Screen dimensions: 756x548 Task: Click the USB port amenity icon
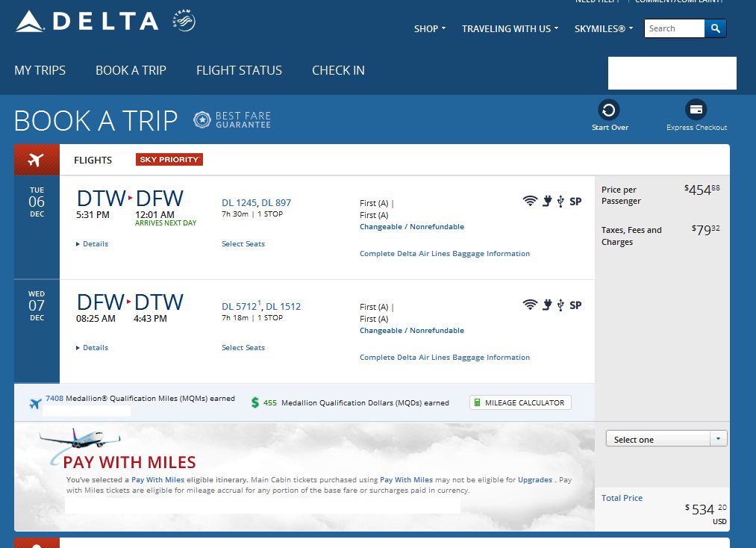click(x=562, y=201)
